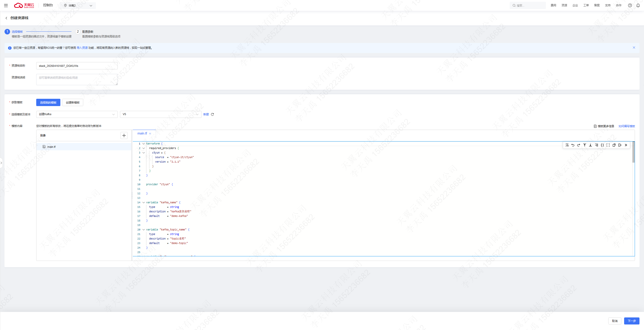Open the V5 version dropdown
This screenshot has width=644, height=330.
160,114
